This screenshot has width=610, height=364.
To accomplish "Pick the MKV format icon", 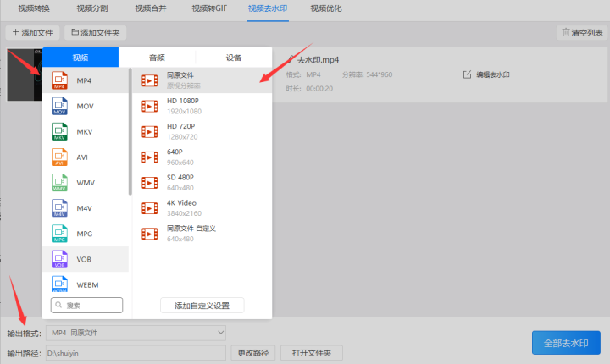I will click(59, 131).
